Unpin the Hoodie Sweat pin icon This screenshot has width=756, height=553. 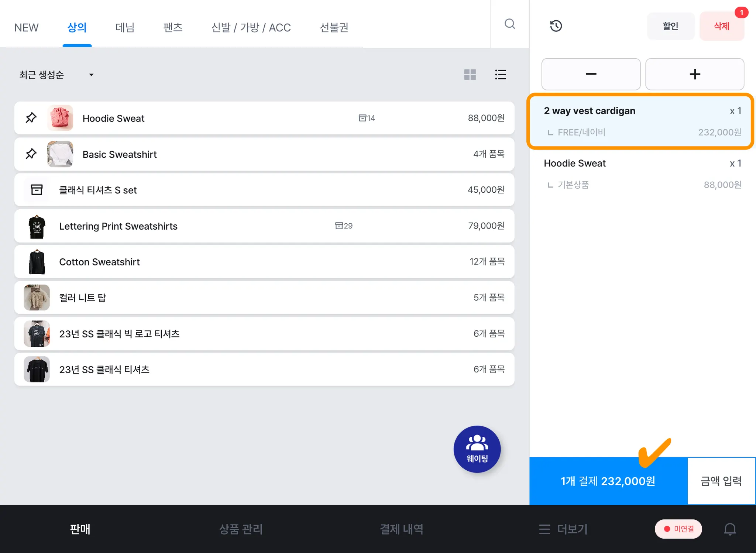click(31, 118)
